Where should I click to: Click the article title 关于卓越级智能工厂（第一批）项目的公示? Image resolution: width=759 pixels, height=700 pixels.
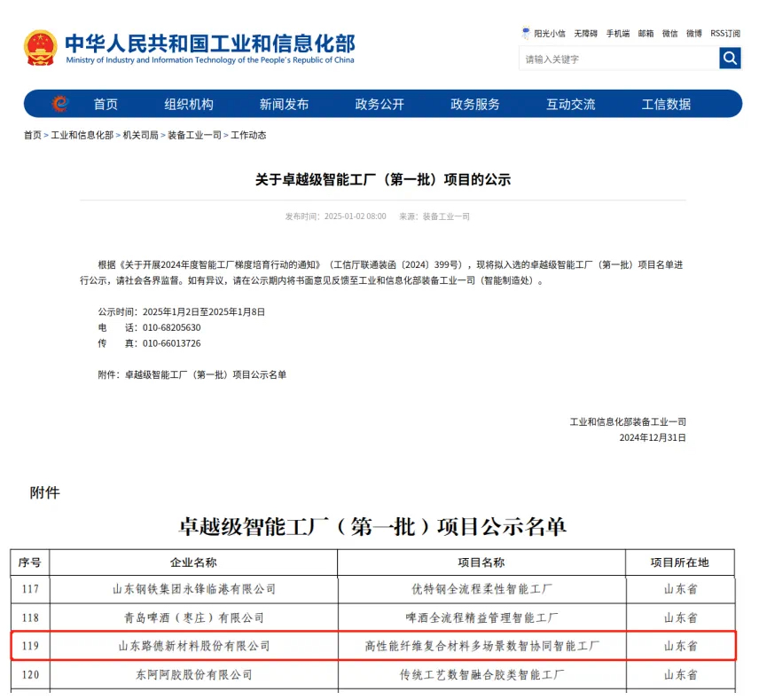[383, 180]
